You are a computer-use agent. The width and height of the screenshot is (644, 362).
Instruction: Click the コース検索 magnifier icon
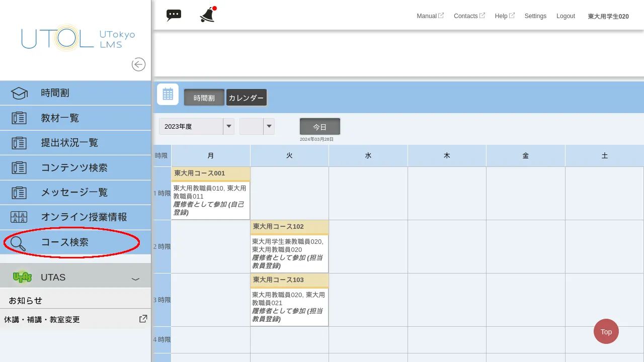pos(18,243)
